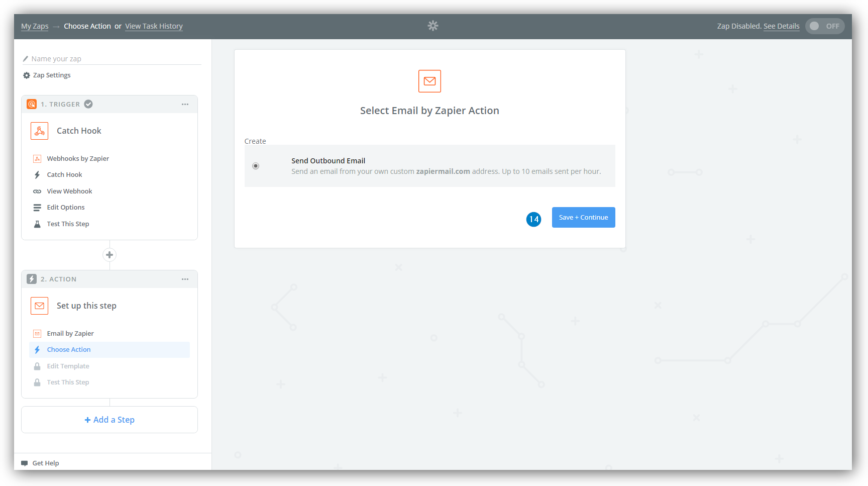The width and height of the screenshot is (868, 486).
Task: Open the trigger step ellipsis menu
Action: [x=185, y=105]
